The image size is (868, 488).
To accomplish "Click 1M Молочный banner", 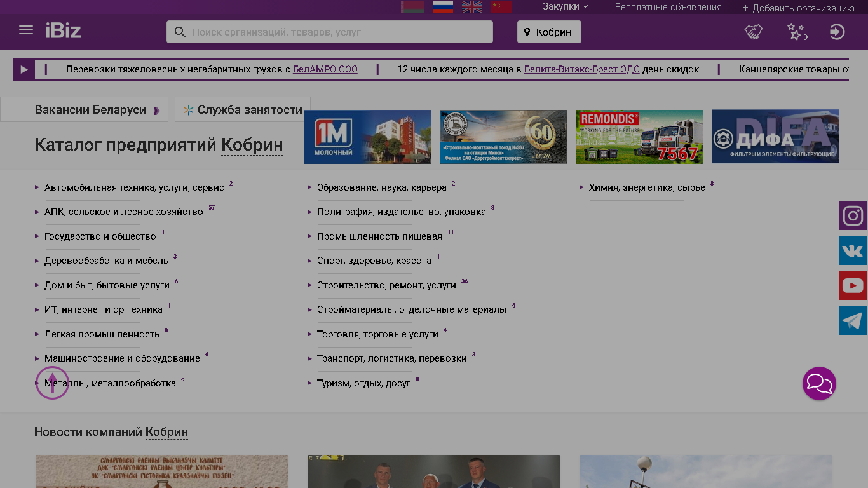I will 367,137.
